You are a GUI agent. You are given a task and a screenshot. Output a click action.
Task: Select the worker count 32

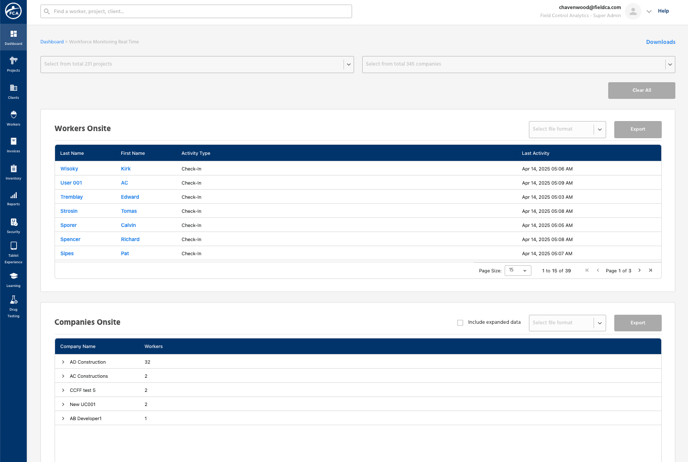click(147, 362)
